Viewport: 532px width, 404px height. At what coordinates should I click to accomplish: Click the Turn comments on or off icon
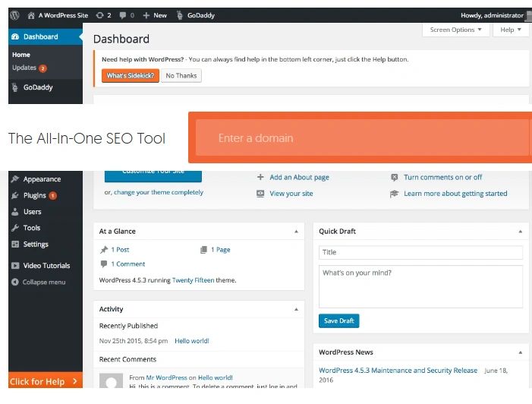point(394,177)
